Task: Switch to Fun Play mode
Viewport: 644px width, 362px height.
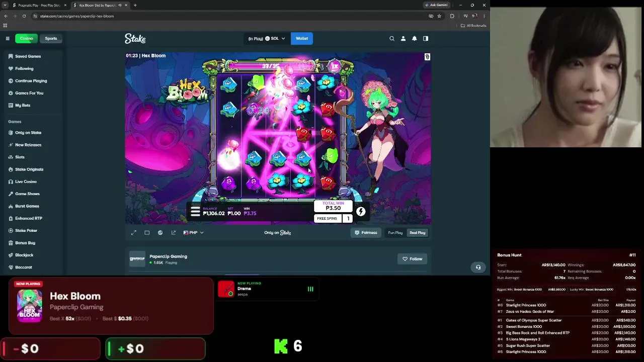Action: [395, 233]
